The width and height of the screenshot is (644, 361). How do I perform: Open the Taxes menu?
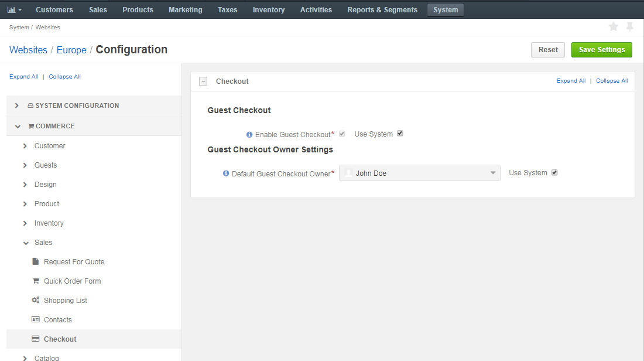tap(228, 9)
